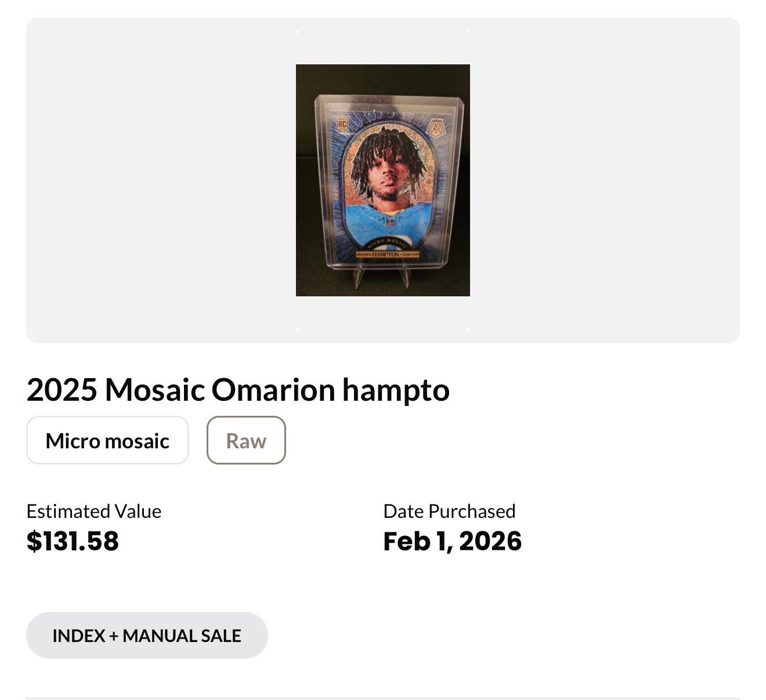This screenshot has height=700, width=766.
Task: Click the empty gray area left of photo
Action: click(157, 180)
